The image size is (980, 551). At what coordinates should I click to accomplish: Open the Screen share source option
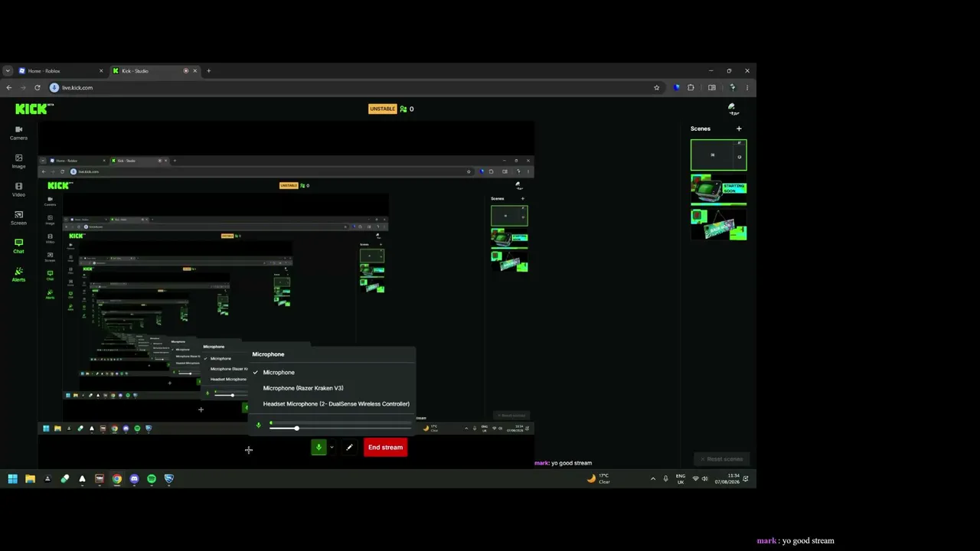pyautogui.click(x=18, y=218)
